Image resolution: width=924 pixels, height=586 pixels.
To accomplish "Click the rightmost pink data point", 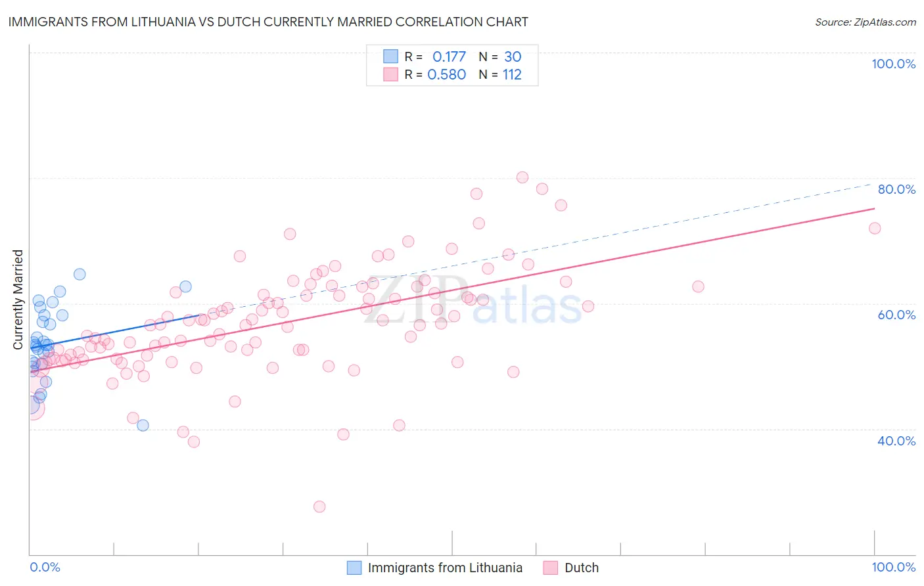I will (875, 228).
